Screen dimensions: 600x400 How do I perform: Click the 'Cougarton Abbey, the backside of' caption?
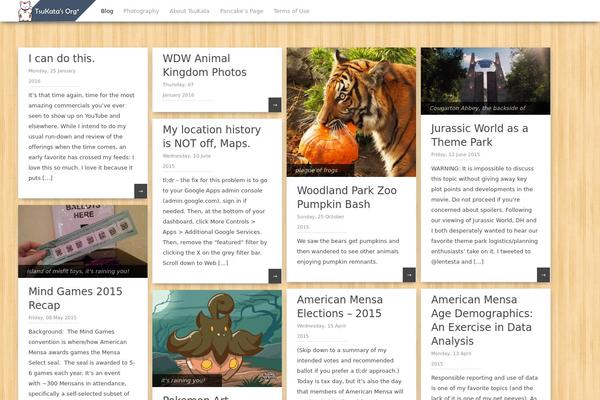[x=477, y=108]
